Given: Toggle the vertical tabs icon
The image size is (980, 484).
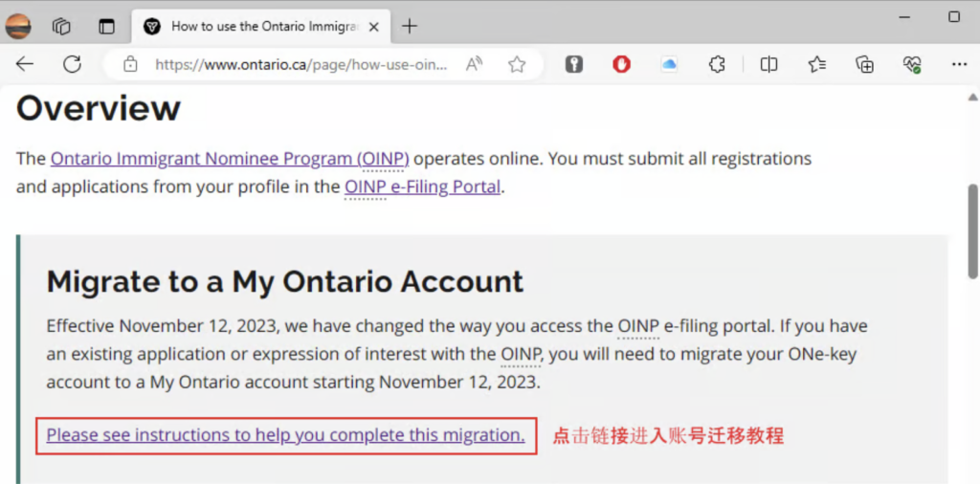Looking at the screenshot, I should click(x=107, y=26).
